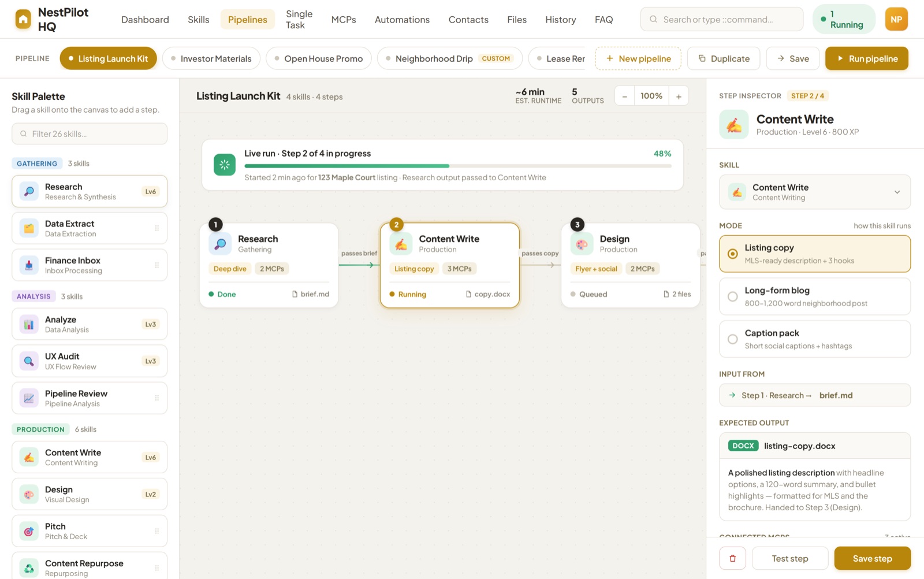Click the drag handle on Pitch skill
The height and width of the screenshot is (579, 924).
click(157, 531)
